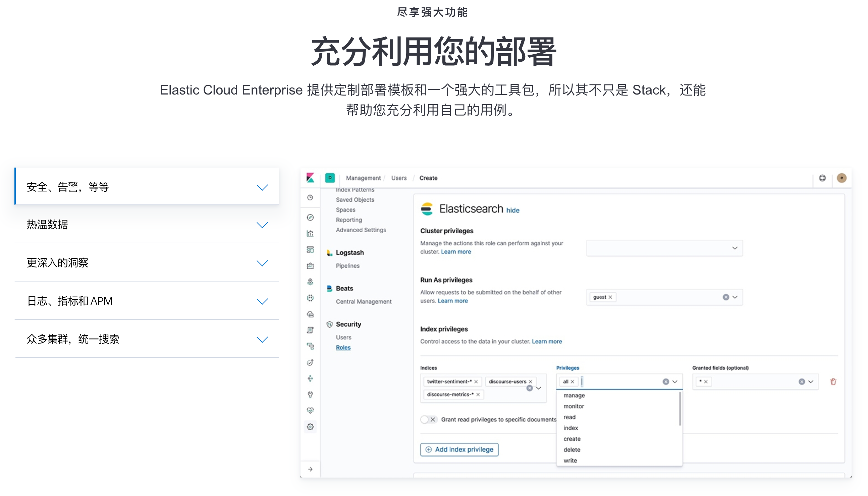Viewport: 868px width, 496px height.
Task: Click the user avatar icon
Action: pos(842,178)
